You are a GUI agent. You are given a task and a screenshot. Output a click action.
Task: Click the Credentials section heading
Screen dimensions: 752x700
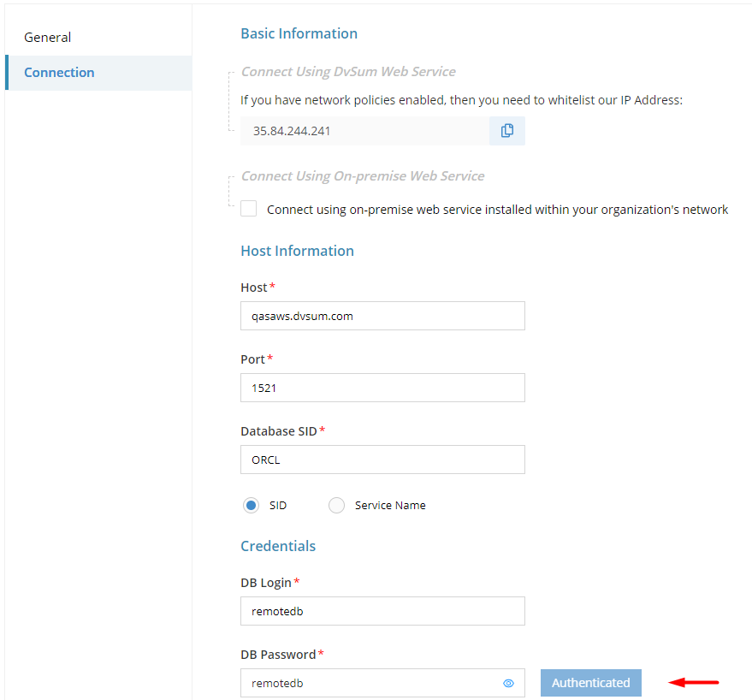point(278,546)
